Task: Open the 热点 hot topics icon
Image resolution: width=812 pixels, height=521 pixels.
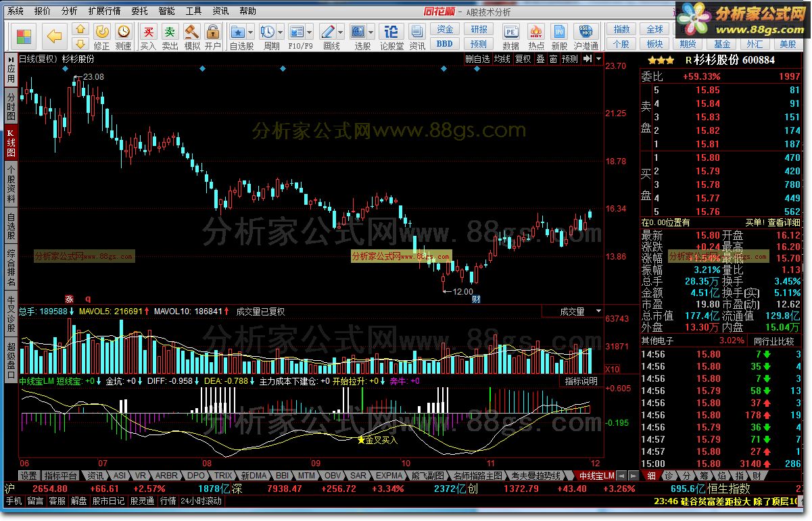Action: pyautogui.click(x=536, y=36)
